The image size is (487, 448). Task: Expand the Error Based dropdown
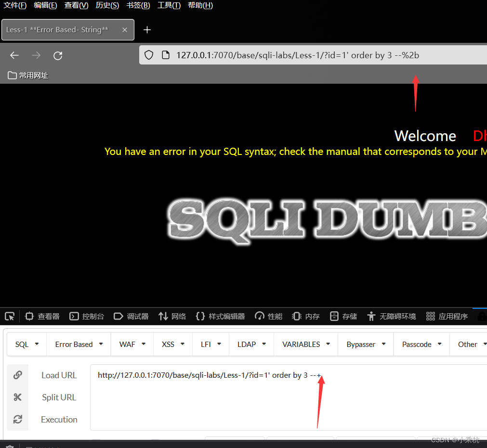[x=79, y=344]
